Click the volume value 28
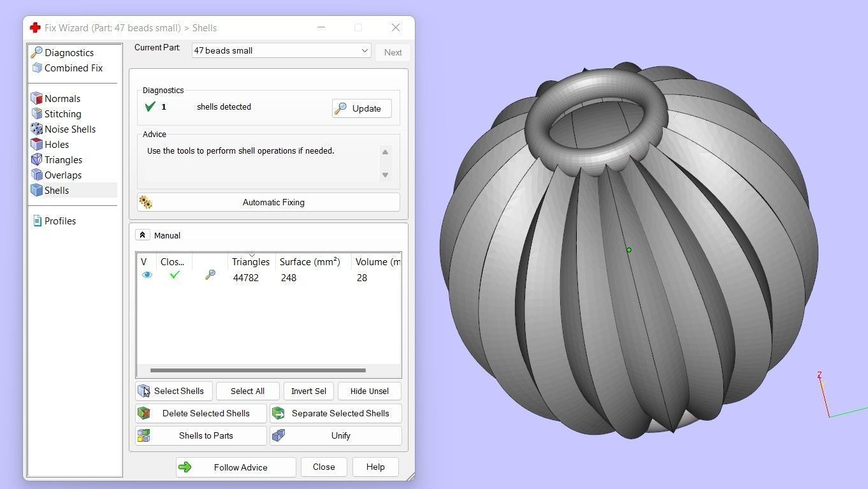 [x=362, y=278]
